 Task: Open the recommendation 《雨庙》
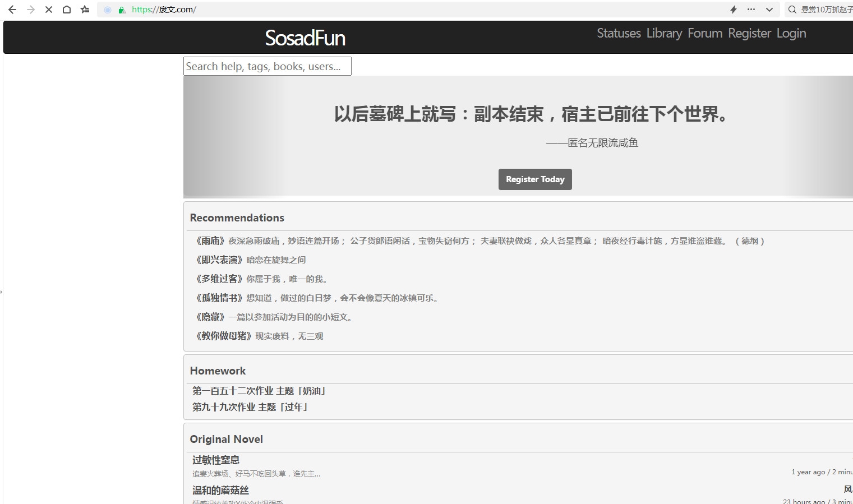(x=210, y=241)
